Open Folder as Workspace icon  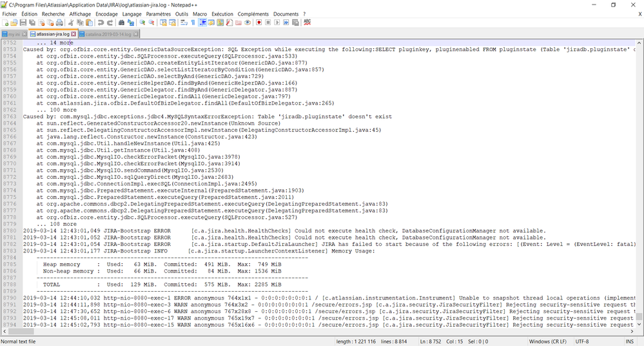pyautogui.click(x=239, y=22)
